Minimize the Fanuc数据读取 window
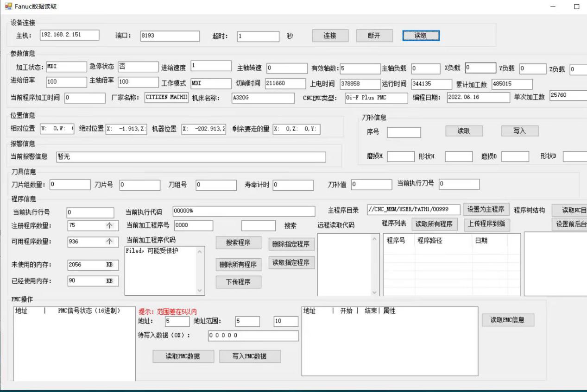Screen dimensions: 587x392 pos(553,6)
